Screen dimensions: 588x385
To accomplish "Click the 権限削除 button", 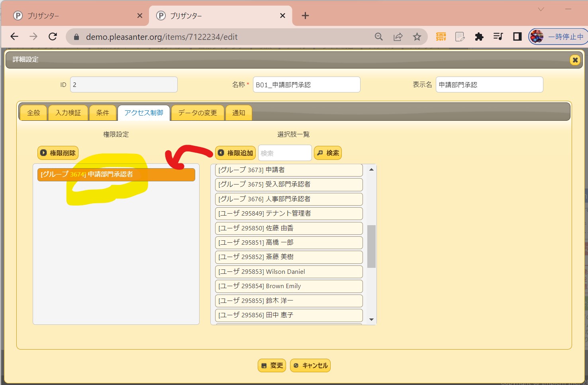I will [58, 153].
